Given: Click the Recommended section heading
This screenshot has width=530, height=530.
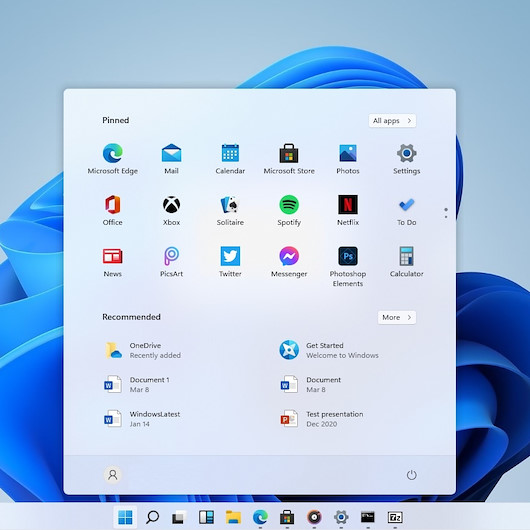Looking at the screenshot, I should tap(131, 317).
